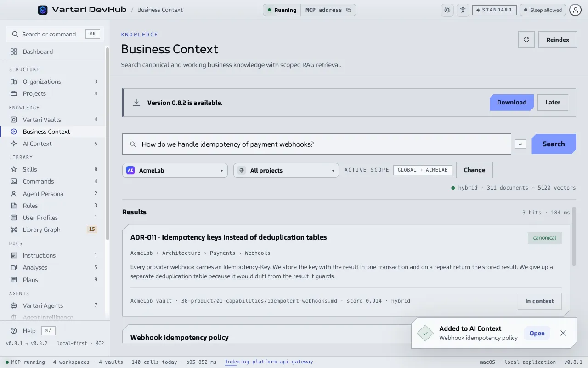Viewport: 588px width, 368px height.
Task: Click the Vartari DevHub logo icon
Action: [x=43, y=10]
